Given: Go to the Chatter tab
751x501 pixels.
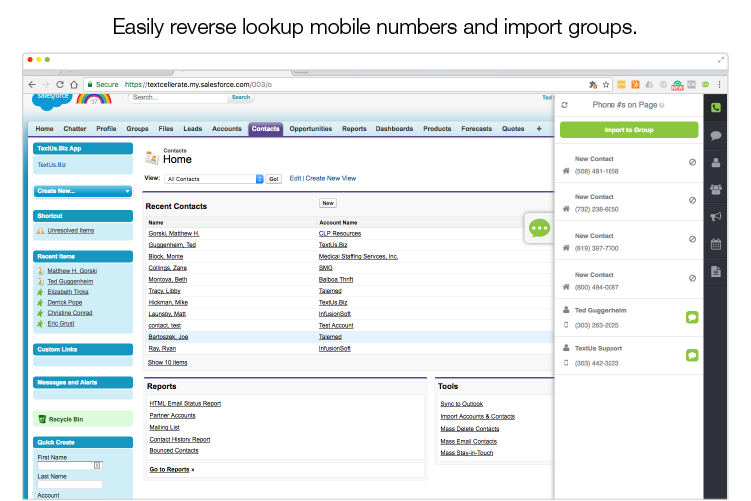Looking at the screenshot, I should click(x=75, y=129).
